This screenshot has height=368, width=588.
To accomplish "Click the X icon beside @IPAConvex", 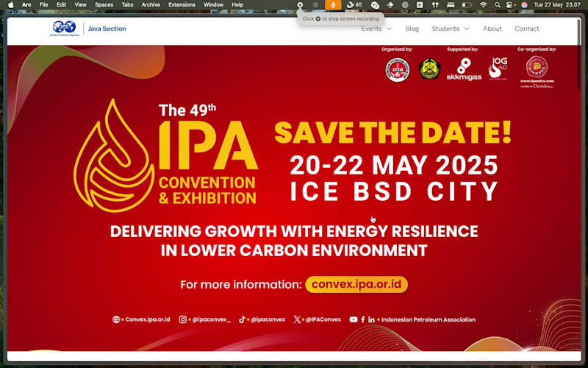I will click(x=297, y=319).
